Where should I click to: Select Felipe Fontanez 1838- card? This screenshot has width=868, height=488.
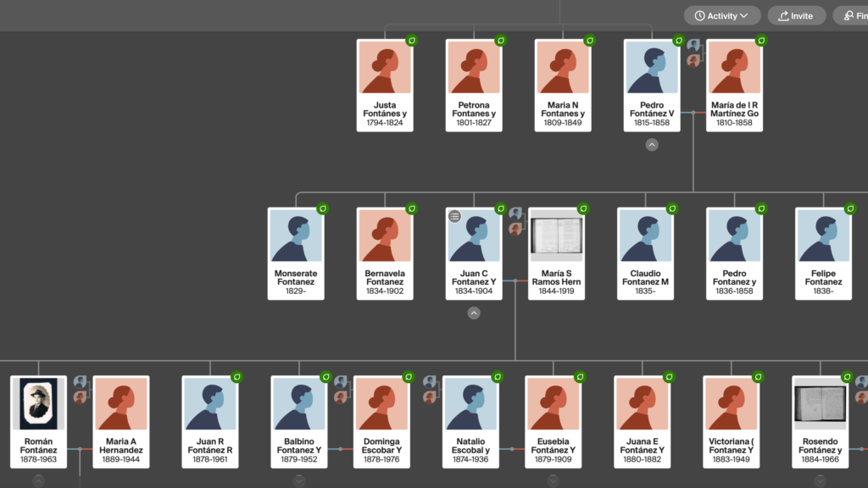(823, 253)
